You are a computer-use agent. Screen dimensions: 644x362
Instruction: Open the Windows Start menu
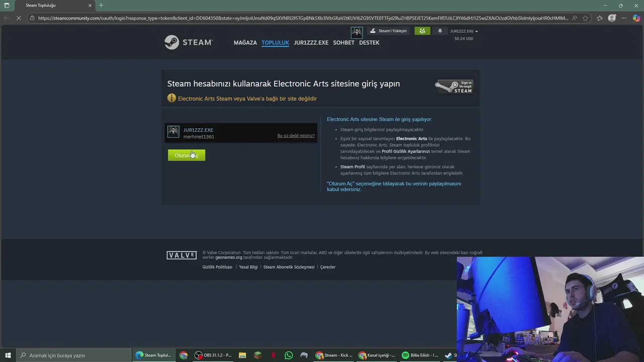tap(8, 355)
